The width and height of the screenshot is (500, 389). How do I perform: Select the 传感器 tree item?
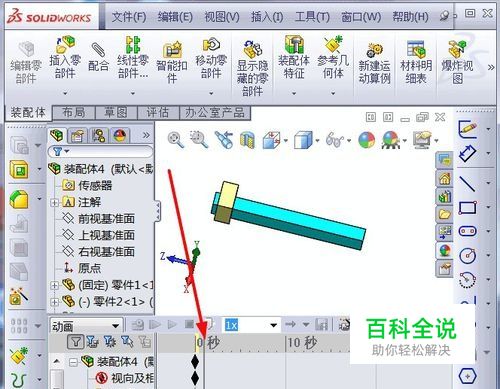(x=87, y=185)
